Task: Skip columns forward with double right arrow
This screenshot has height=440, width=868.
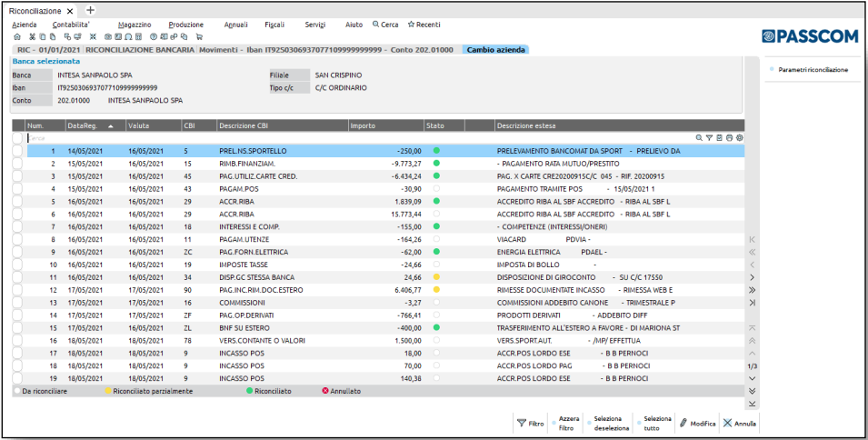Action: pyautogui.click(x=752, y=289)
